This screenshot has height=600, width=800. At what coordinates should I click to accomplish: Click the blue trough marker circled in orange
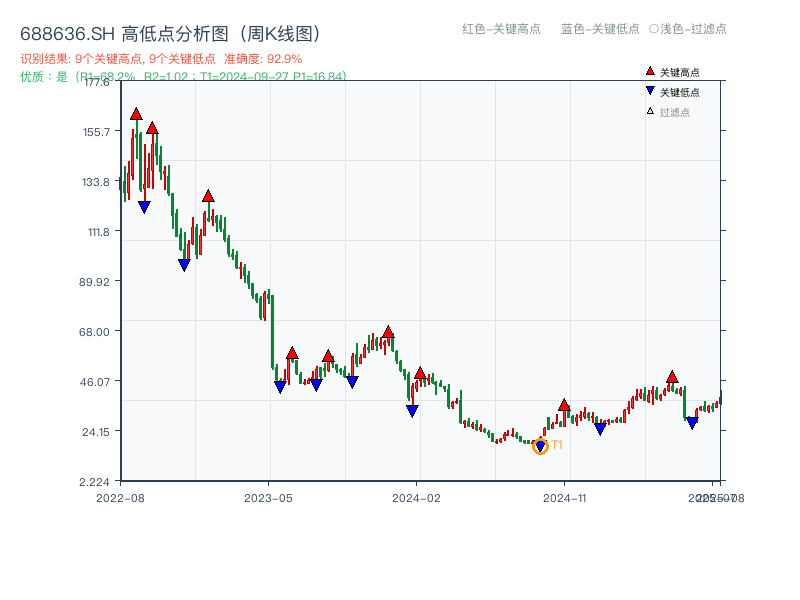pyautogui.click(x=541, y=445)
